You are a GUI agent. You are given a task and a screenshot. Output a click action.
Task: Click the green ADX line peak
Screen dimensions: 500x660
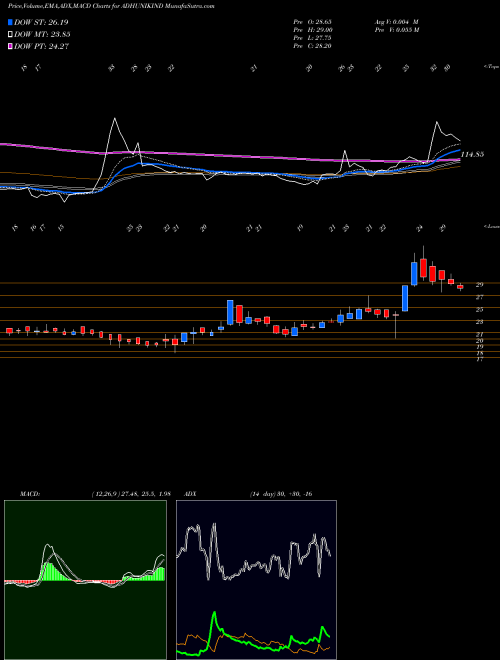(214, 613)
